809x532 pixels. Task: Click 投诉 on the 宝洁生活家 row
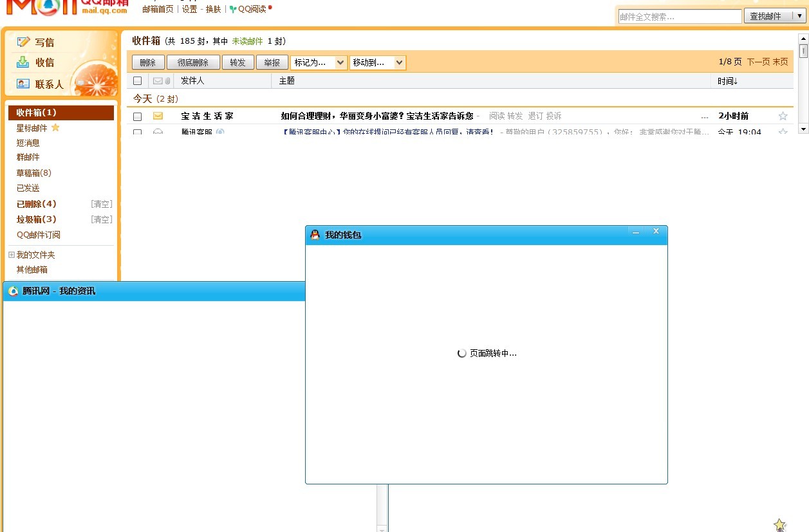553,116
